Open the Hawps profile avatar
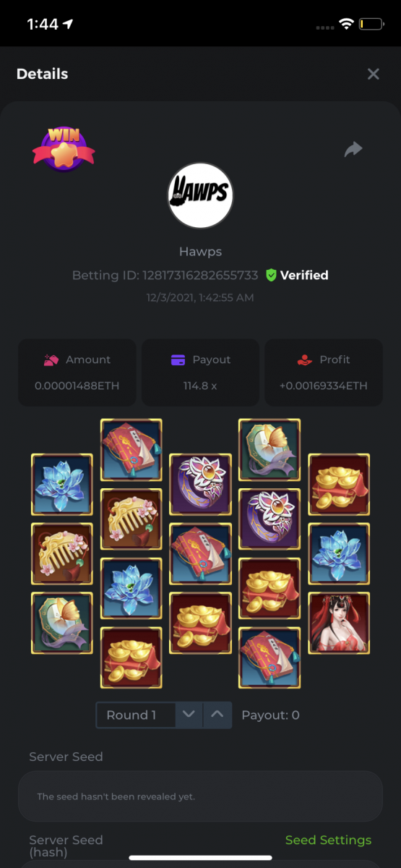 coord(200,195)
